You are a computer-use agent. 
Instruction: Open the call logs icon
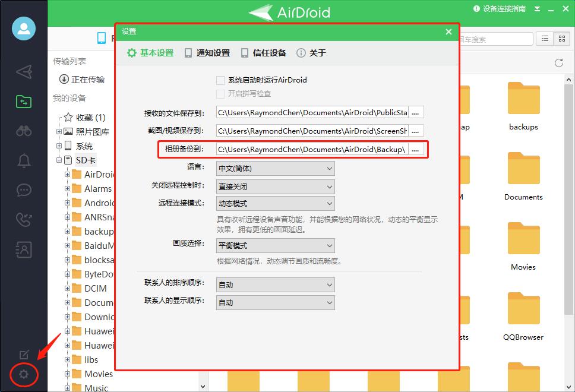pyautogui.click(x=23, y=220)
